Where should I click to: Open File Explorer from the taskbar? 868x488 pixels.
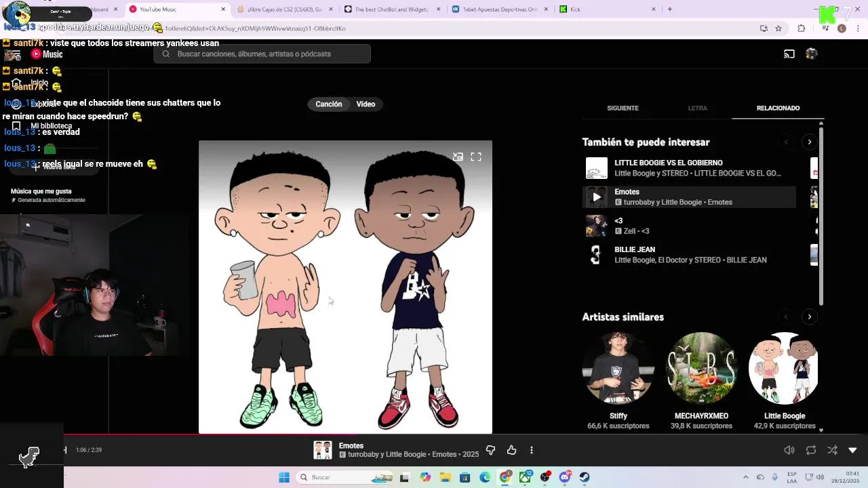point(445,477)
